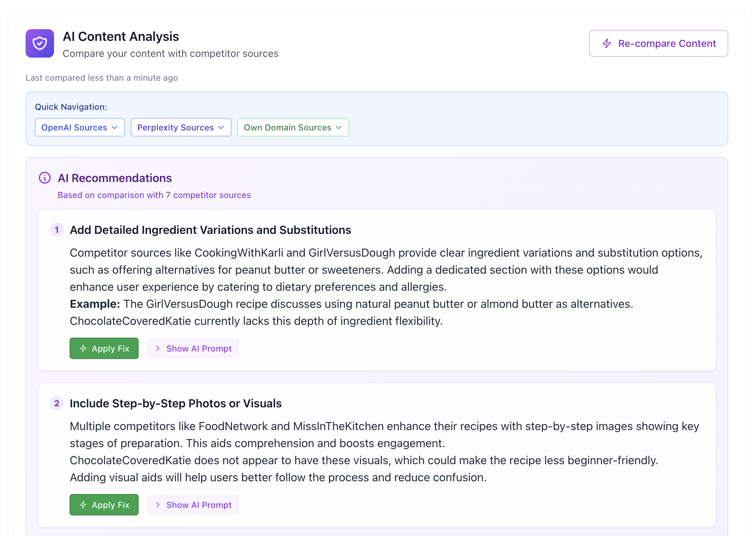The height and width of the screenshot is (536, 756).
Task: Click the lightning bolt in Re-compare Content
Action: coord(607,43)
